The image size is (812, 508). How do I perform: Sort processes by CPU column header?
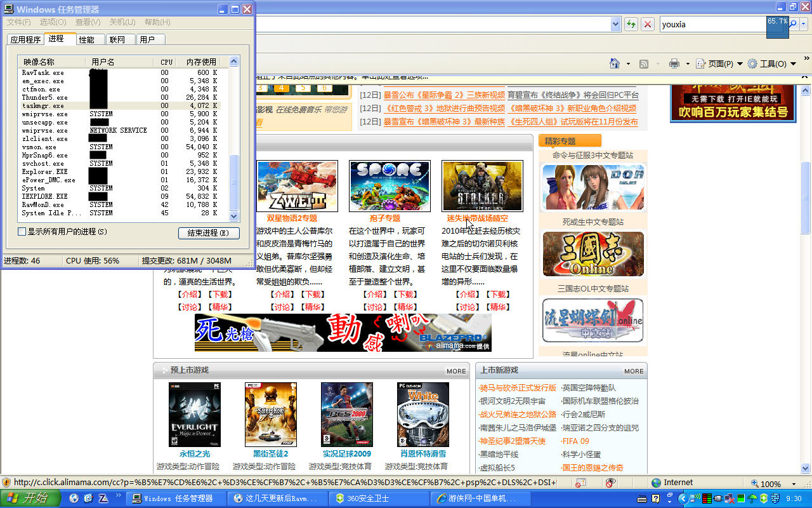pyautogui.click(x=165, y=62)
